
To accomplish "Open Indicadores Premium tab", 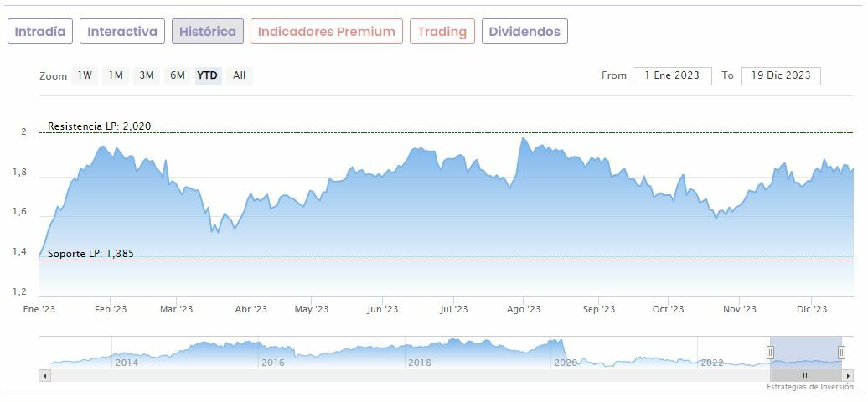I will click(326, 32).
